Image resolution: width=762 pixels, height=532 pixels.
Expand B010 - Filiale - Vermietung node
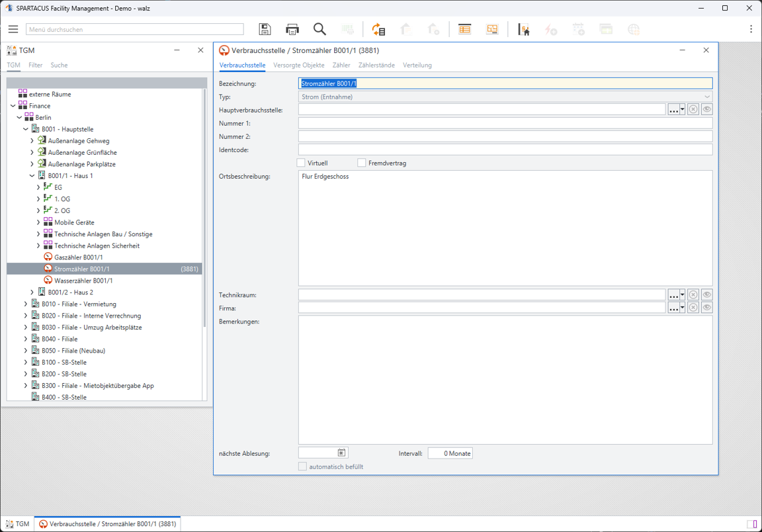click(x=26, y=304)
